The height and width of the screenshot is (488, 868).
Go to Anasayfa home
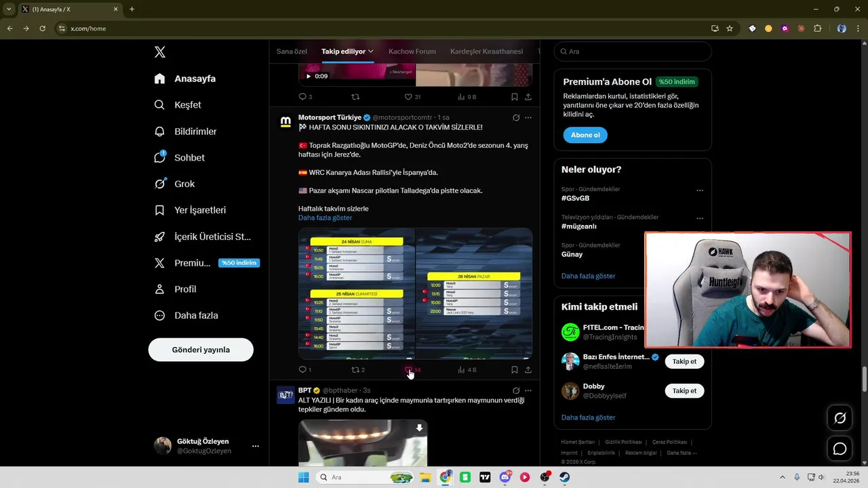point(185,79)
